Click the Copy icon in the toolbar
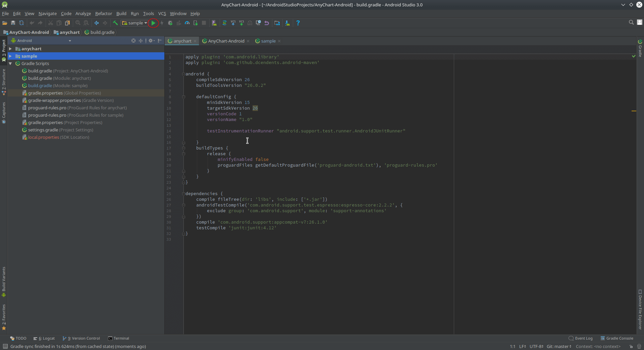Screen dimensions: 644x350 pos(59,23)
